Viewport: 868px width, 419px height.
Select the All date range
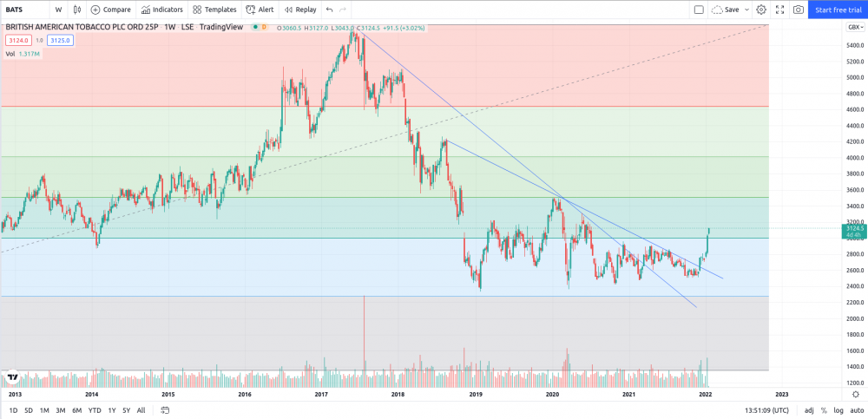tap(141, 410)
